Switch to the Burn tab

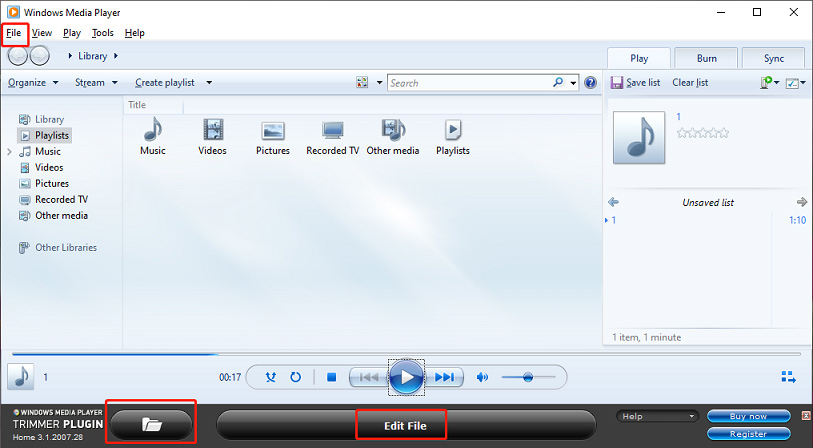tap(706, 59)
